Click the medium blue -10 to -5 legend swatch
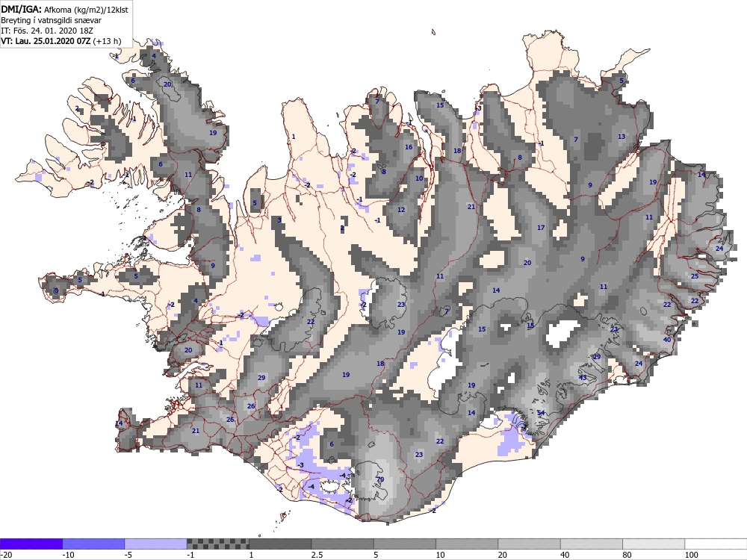This screenshot has height=560, width=747. click(93, 544)
